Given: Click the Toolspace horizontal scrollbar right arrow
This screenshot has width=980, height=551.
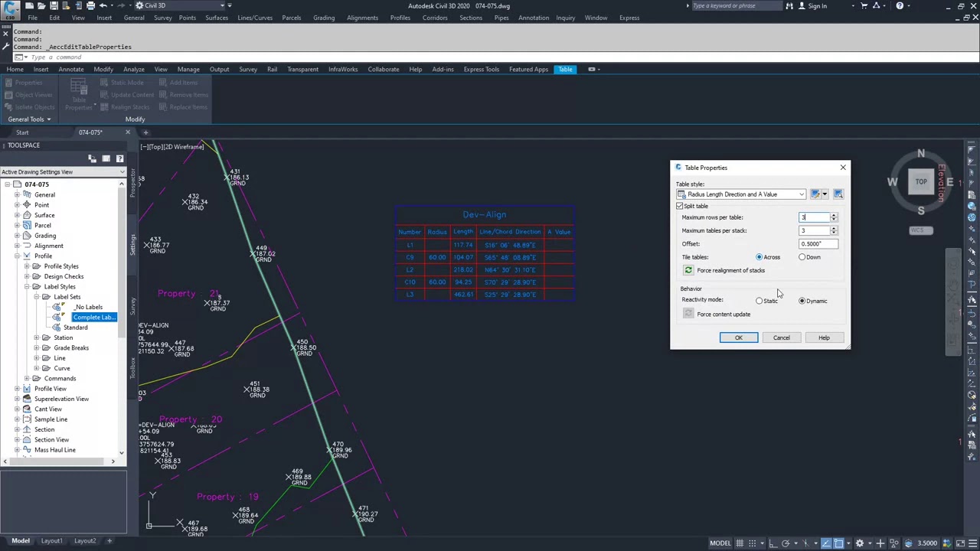Looking at the screenshot, I should coord(113,461).
